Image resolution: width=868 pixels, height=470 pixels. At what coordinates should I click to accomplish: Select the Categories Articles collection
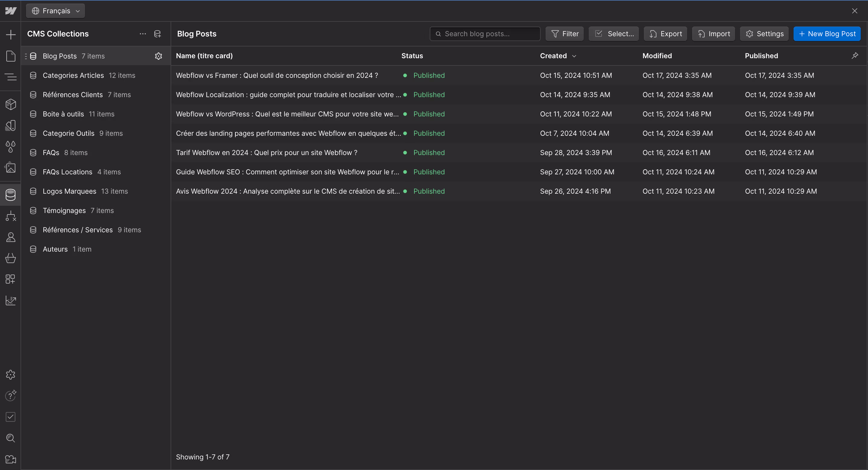coord(73,75)
